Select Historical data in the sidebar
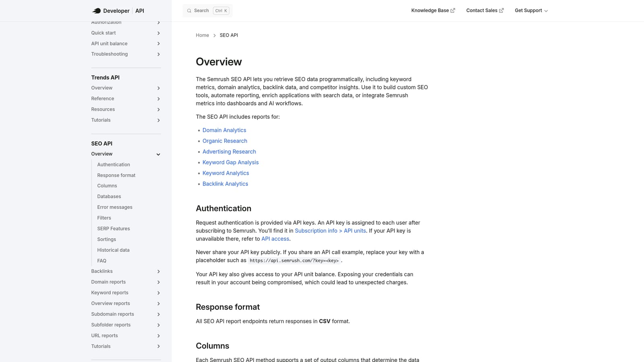The width and height of the screenshot is (644, 362). click(x=114, y=250)
